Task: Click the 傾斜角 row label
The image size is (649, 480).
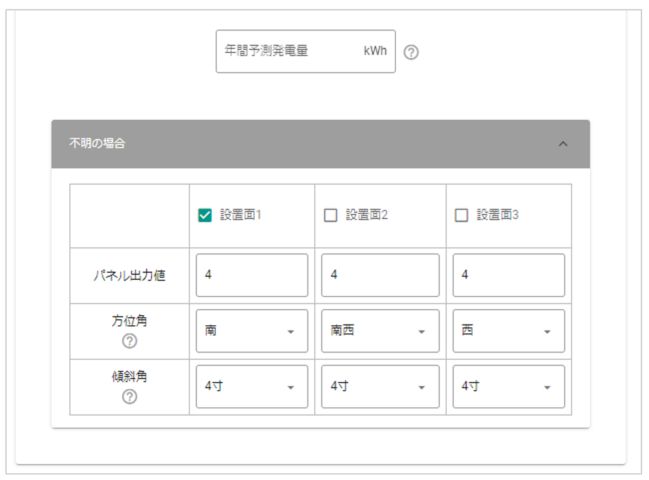Action: click(x=130, y=376)
